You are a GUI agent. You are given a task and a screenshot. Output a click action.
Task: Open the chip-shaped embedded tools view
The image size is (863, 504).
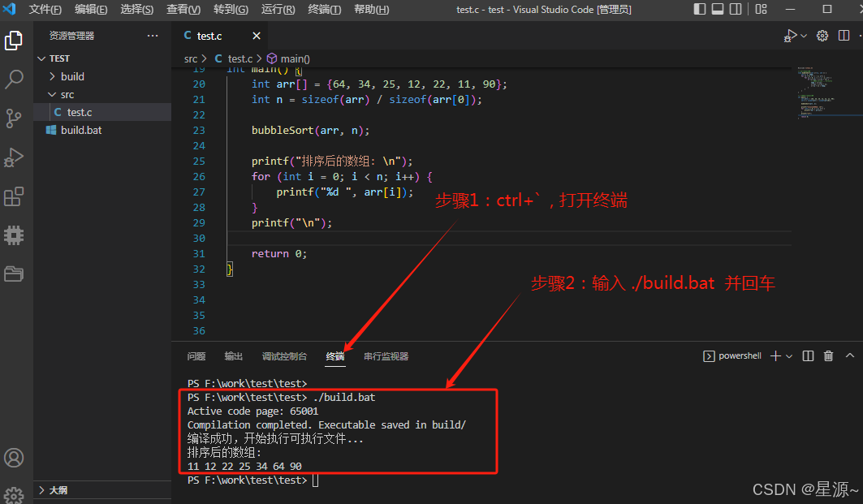tap(14, 235)
